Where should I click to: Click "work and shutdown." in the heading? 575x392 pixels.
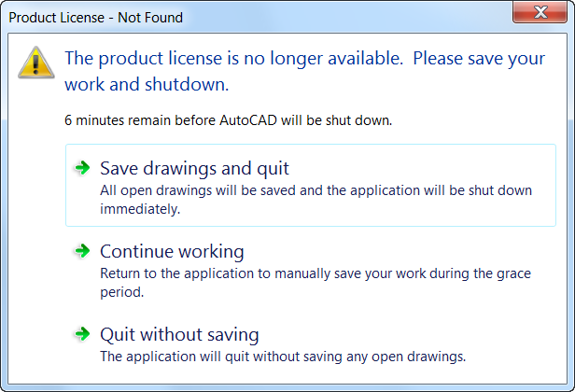point(147,84)
